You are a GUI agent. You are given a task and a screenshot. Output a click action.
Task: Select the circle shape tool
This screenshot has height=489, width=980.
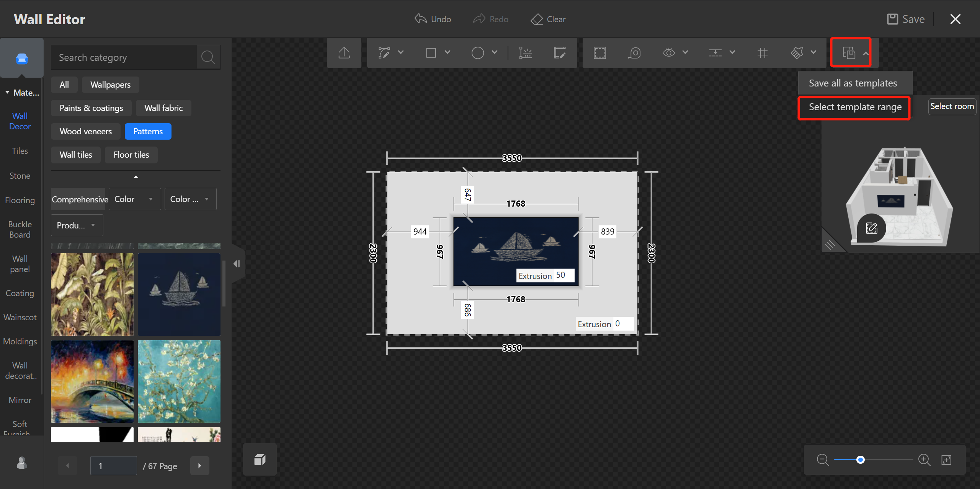click(477, 53)
